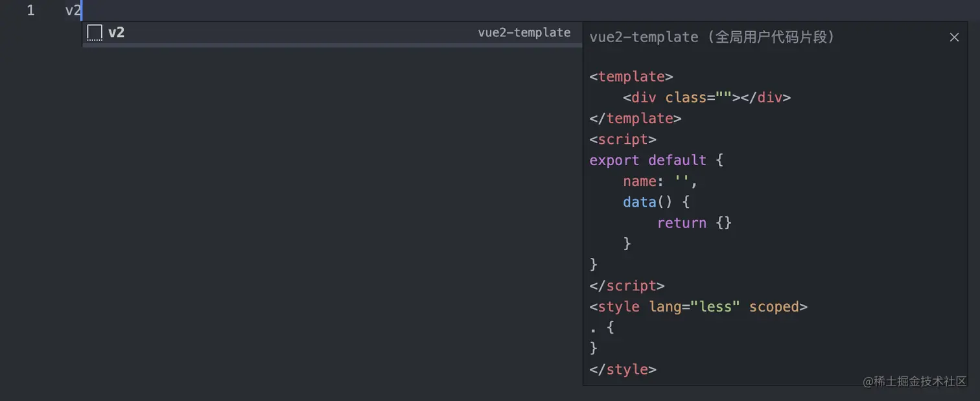Click the data() { line
This screenshot has height=401, width=980.
coord(657,202)
